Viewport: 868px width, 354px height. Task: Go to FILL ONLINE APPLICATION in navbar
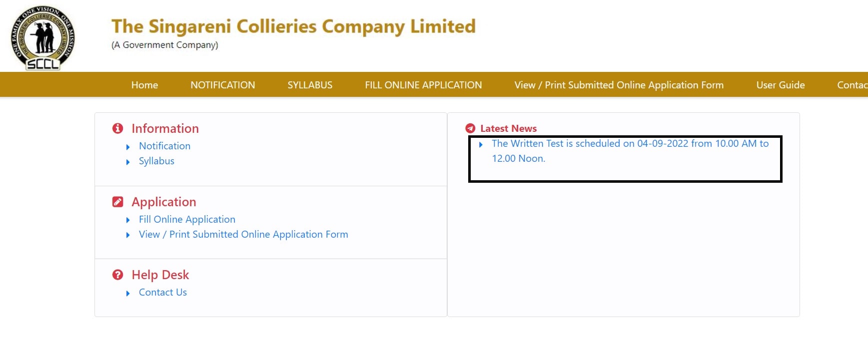click(423, 85)
